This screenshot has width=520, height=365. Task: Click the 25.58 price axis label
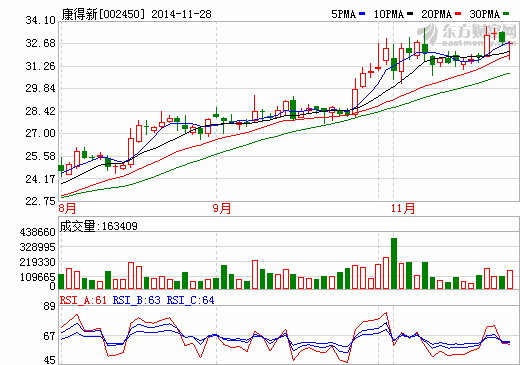click(x=40, y=156)
